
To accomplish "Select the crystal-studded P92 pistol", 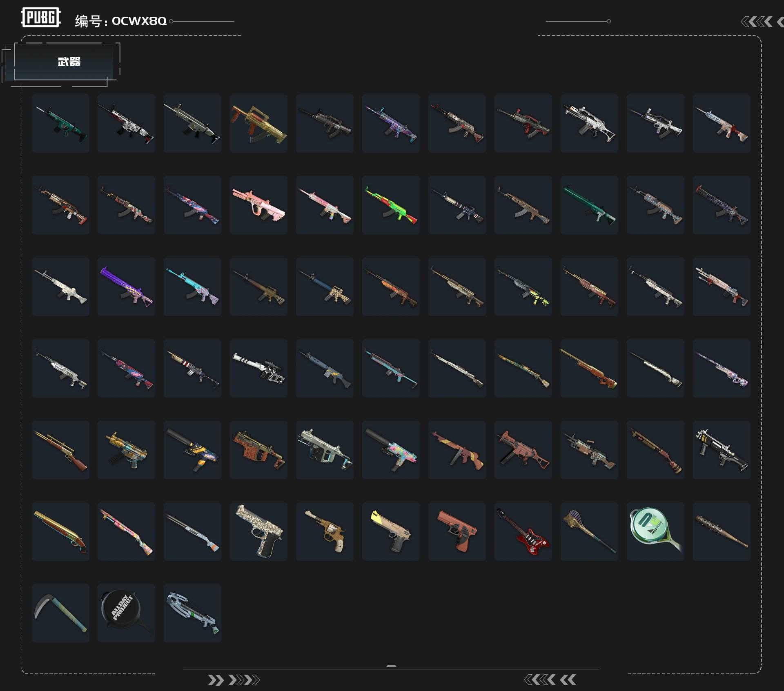I will (258, 531).
